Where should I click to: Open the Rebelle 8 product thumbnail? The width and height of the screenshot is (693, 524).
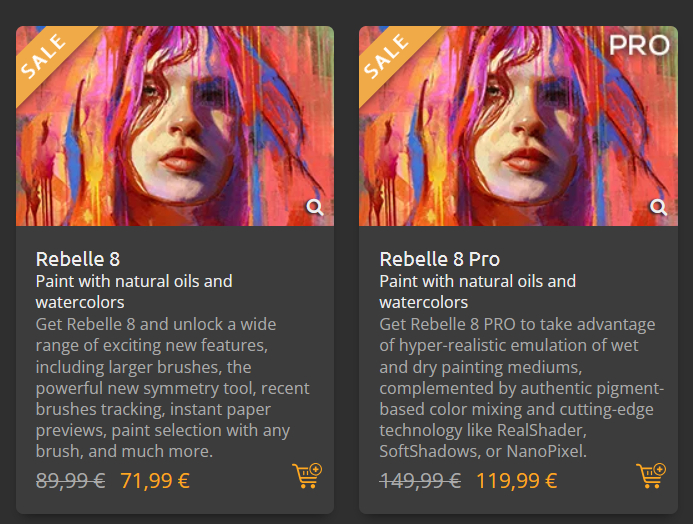click(x=175, y=125)
